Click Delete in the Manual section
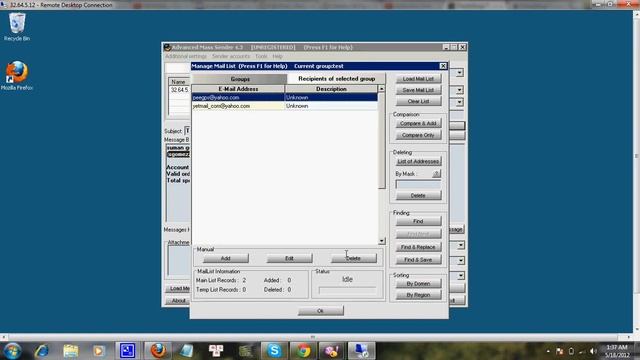This screenshot has width=640, height=360. (x=353, y=258)
